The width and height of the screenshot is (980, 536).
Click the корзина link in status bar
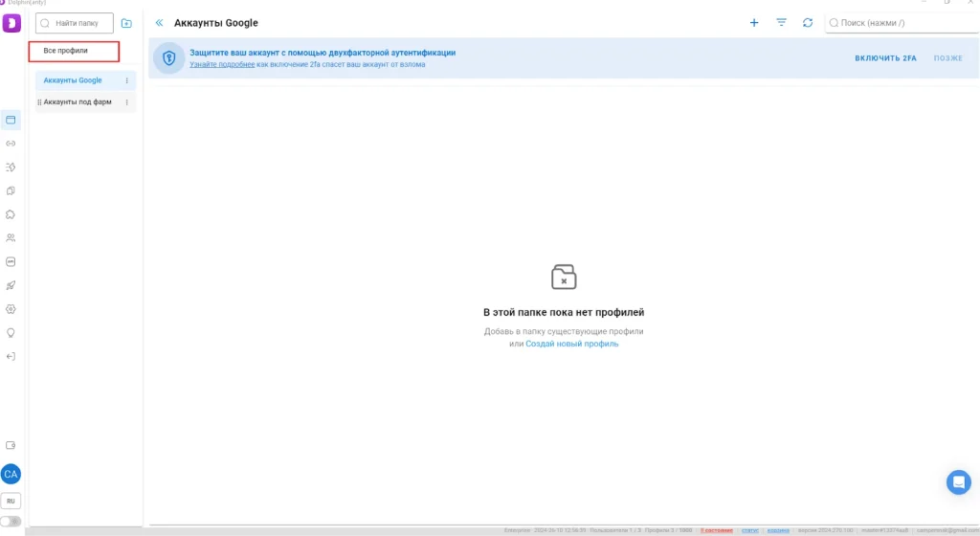click(x=778, y=530)
